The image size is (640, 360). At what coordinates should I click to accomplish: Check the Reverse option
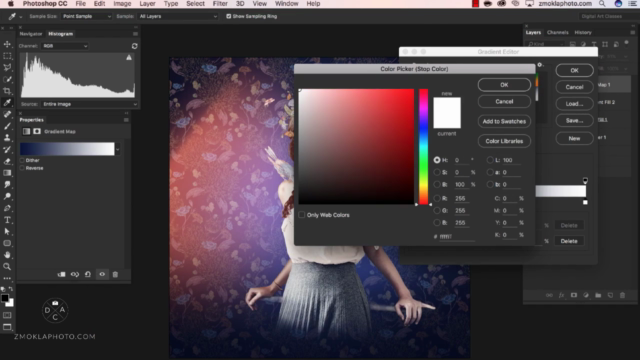point(22,168)
